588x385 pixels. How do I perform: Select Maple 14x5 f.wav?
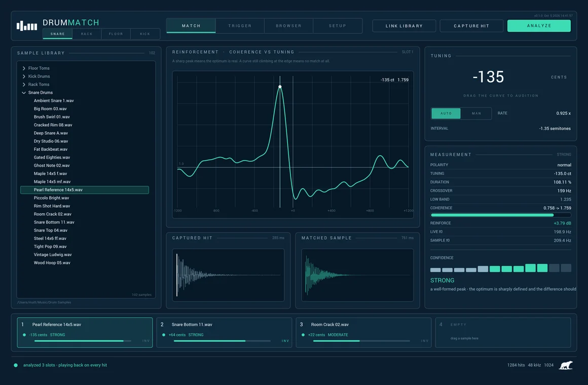84,174
